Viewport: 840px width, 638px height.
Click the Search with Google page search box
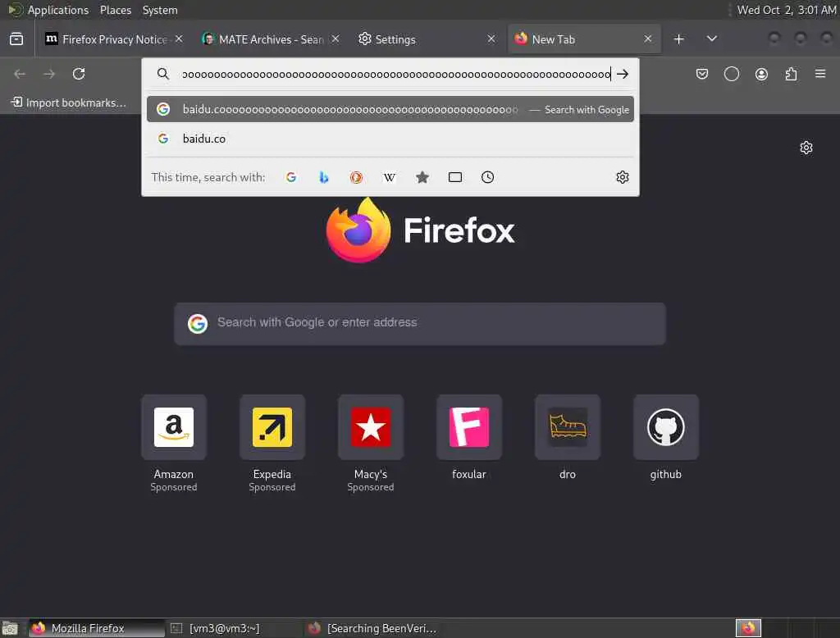coord(420,324)
